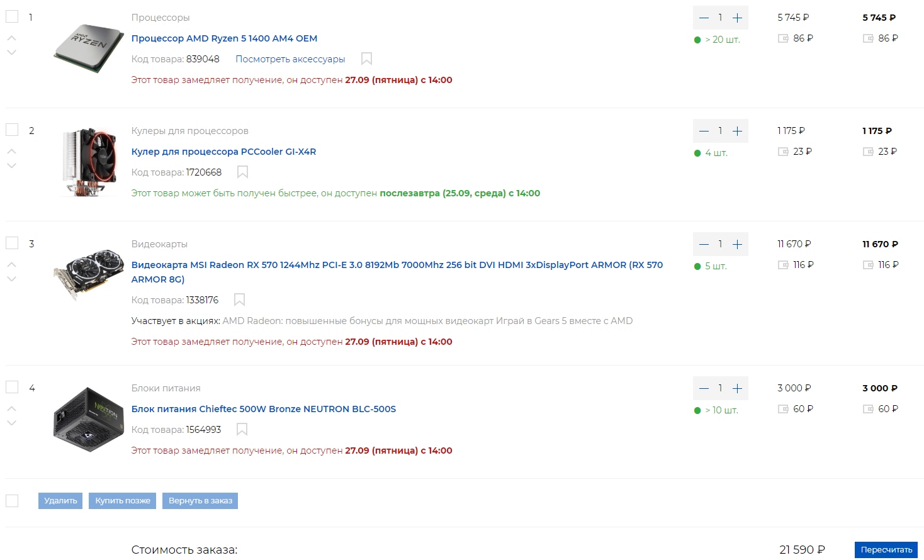Viewport: 924px width, 560px height.
Task: Click the Вернуть в заказ button
Action: (200, 501)
